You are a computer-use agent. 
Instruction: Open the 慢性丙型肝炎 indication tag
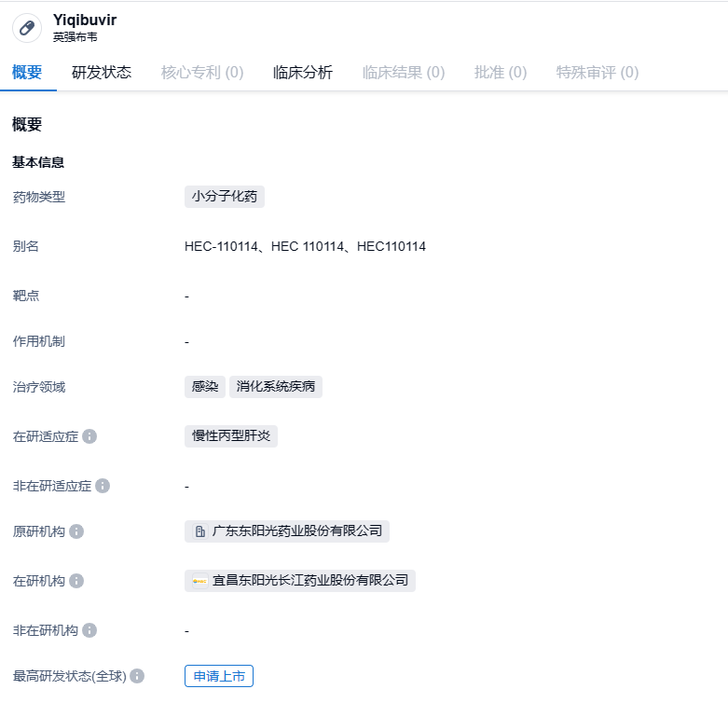(x=231, y=436)
